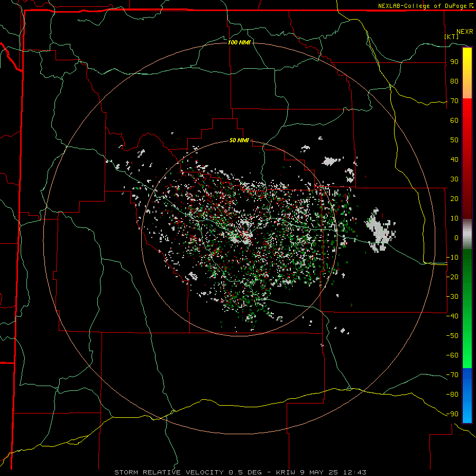Viewport: 476px width, 476px height.
Task: Click the 50 value on the velocity scale
Action: click(x=454, y=140)
